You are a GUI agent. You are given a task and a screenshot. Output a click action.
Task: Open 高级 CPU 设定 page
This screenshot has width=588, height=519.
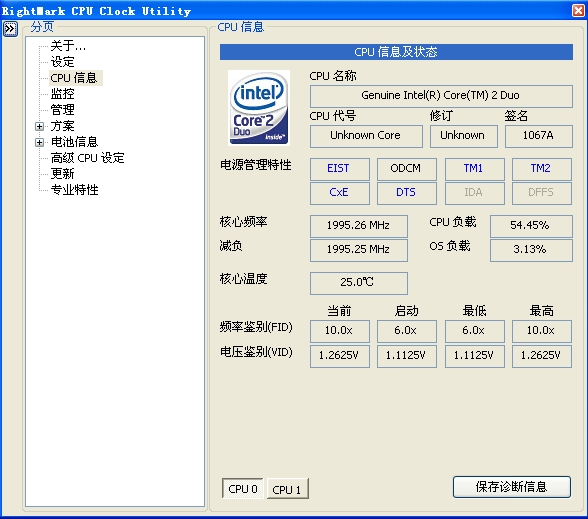point(87,158)
